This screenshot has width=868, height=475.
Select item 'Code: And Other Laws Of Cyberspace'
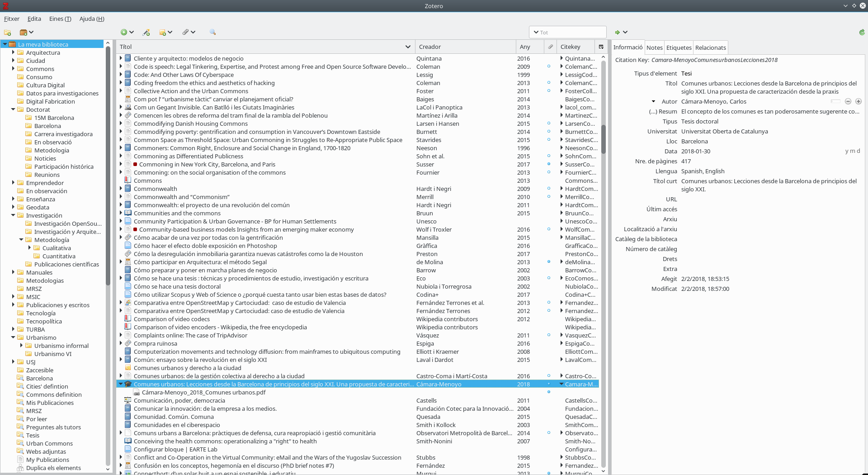coord(184,75)
